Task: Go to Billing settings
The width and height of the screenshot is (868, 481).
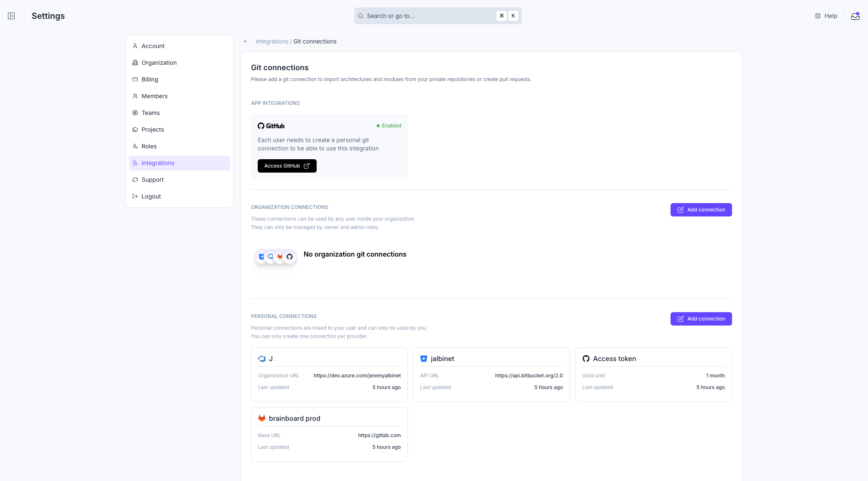Action: 150,79
